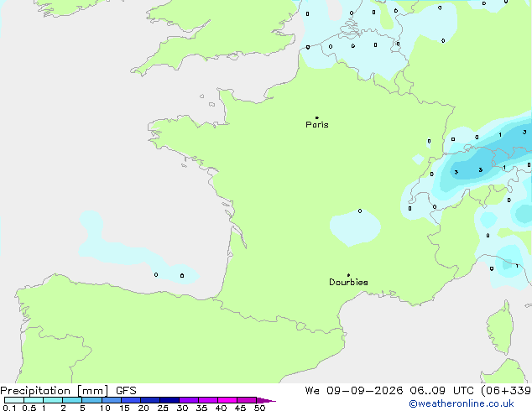Pick the 10–15 mm legend color
Image resolution: width=532 pixels, height=411 pixels.
point(112,400)
